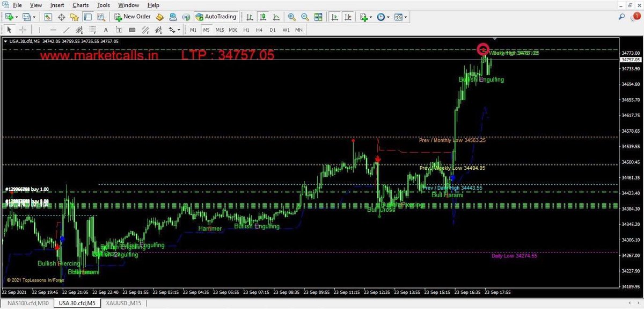This screenshot has height=309, width=644.
Task: Select the equidistant channel tool
Action: [79, 30]
